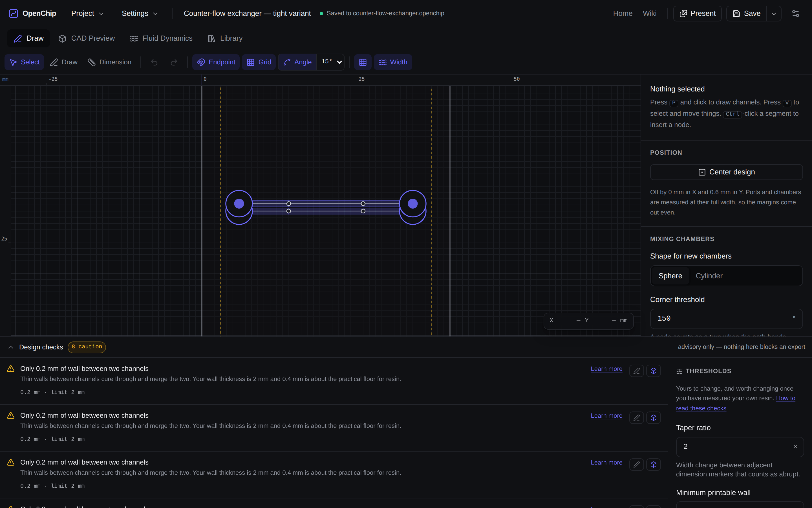Image resolution: width=812 pixels, height=508 pixels.
Task: Toggle Angle snapping
Action: point(298,62)
